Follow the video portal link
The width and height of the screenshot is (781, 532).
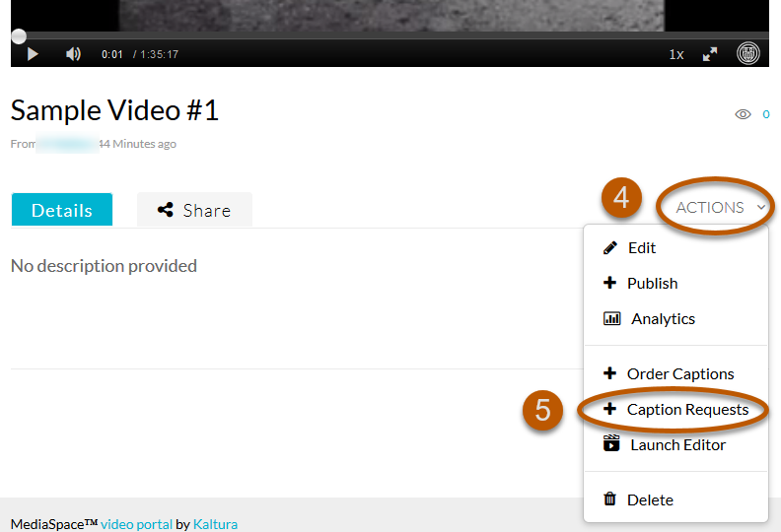(136, 524)
